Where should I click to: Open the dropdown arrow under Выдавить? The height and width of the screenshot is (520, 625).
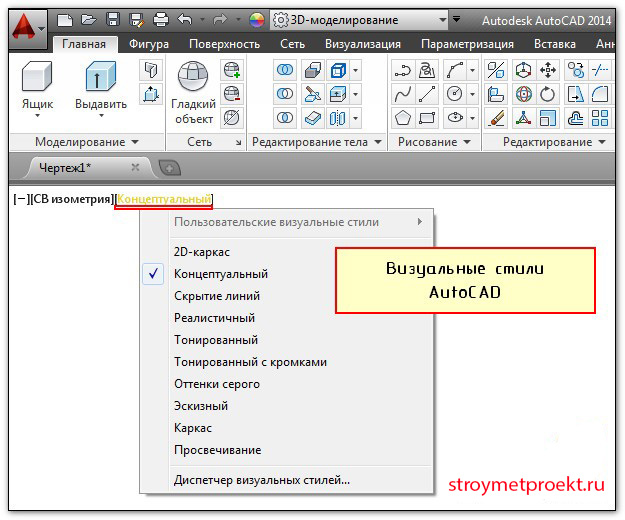click(101, 116)
